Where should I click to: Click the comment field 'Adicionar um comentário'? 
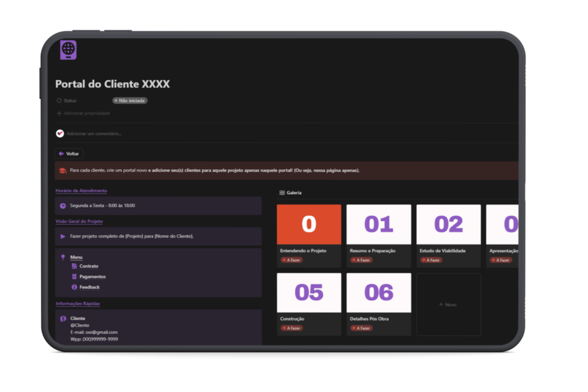coord(94,134)
